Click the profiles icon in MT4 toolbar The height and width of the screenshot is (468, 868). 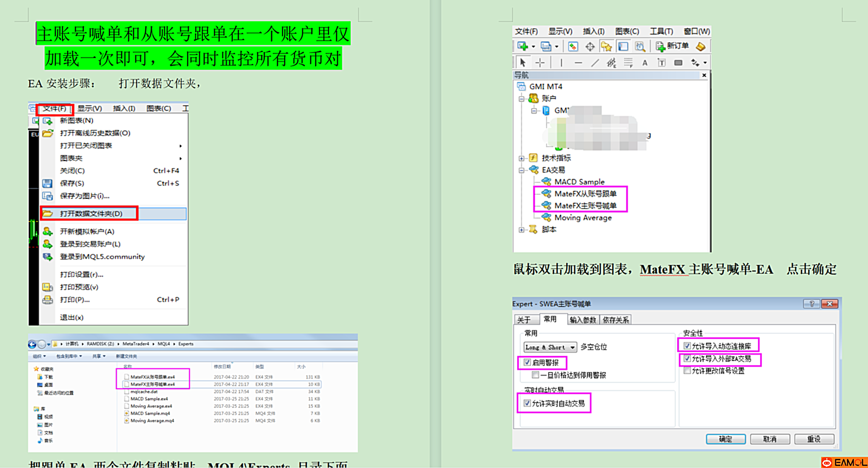(546, 46)
